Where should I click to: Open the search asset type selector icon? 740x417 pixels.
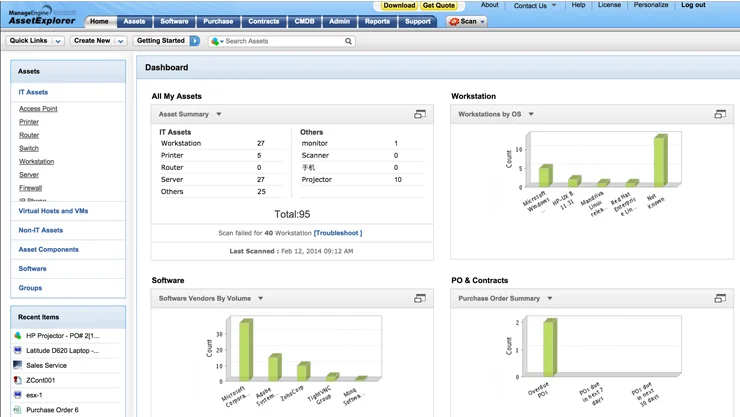click(216, 41)
